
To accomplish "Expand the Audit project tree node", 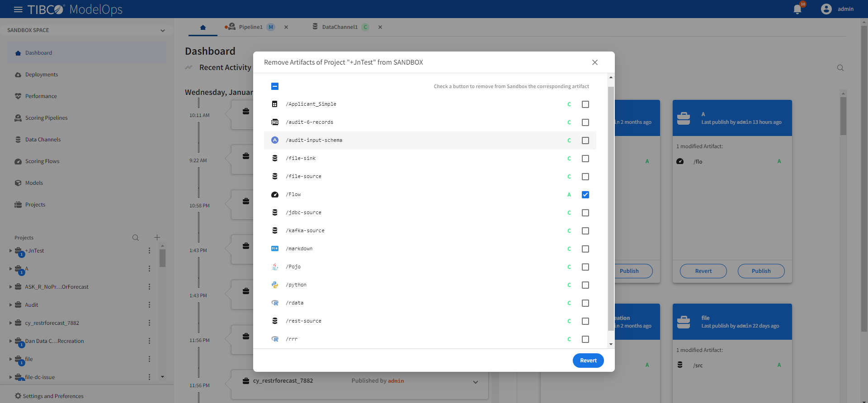I will [10, 305].
